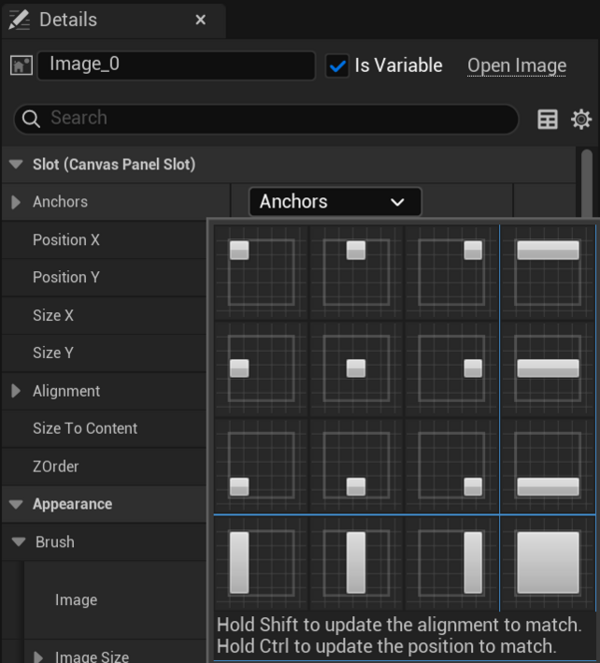Click the Details pencil icon
The height and width of the screenshot is (663, 600).
[x=19, y=20]
